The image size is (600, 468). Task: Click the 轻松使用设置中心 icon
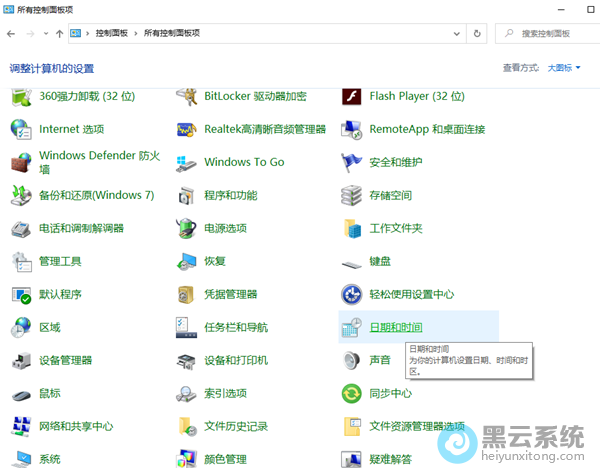click(x=352, y=294)
